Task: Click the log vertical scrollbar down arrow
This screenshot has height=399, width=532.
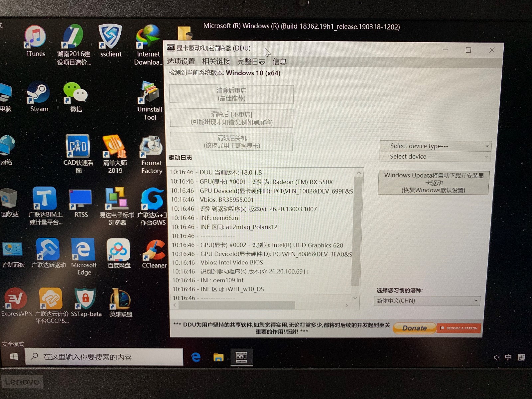Action: coord(355,298)
